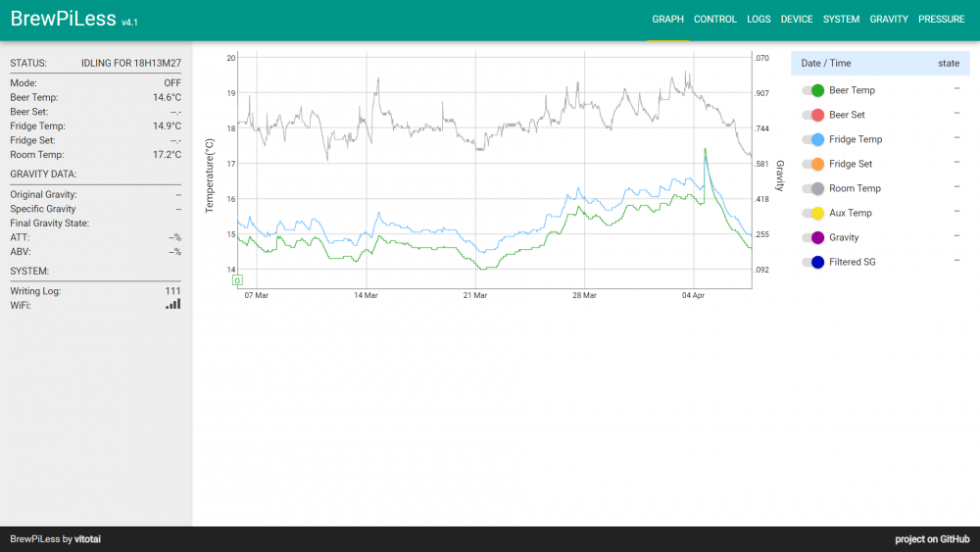This screenshot has height=552, width=980.
Task: Switch to the LOGS tab
Action: pos(759,20)
